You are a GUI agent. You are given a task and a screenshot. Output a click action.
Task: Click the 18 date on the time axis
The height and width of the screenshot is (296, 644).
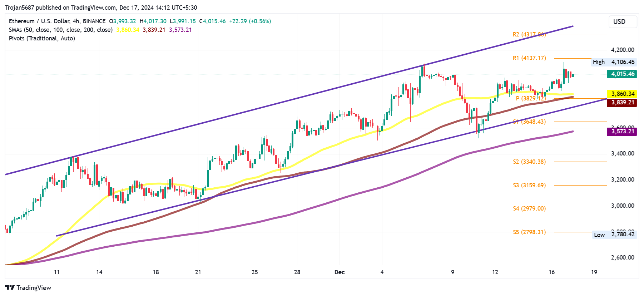click(156, 272)
